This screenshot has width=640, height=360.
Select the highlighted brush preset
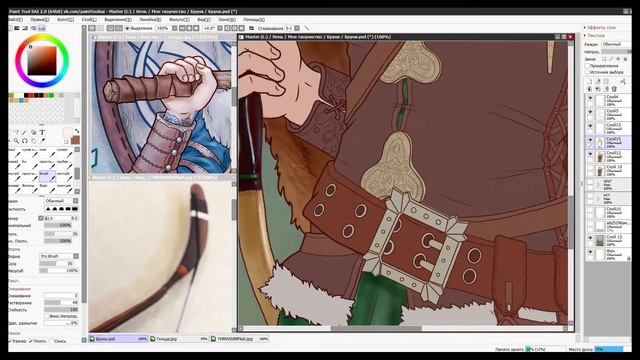47,176
